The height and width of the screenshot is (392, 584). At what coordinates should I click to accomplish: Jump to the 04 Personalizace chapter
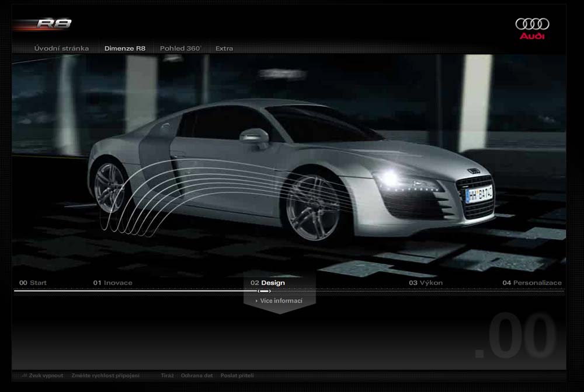pos(532,283)
